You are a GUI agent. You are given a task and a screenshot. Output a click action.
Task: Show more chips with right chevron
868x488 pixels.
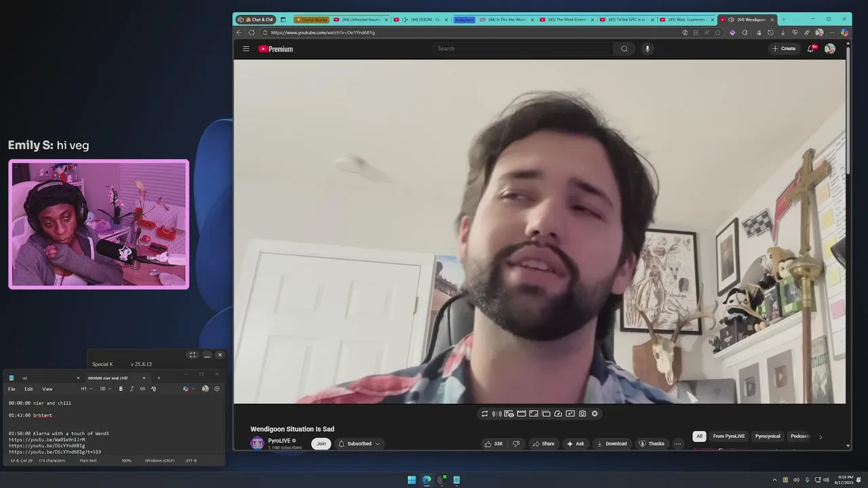click(x=821, y=436)
